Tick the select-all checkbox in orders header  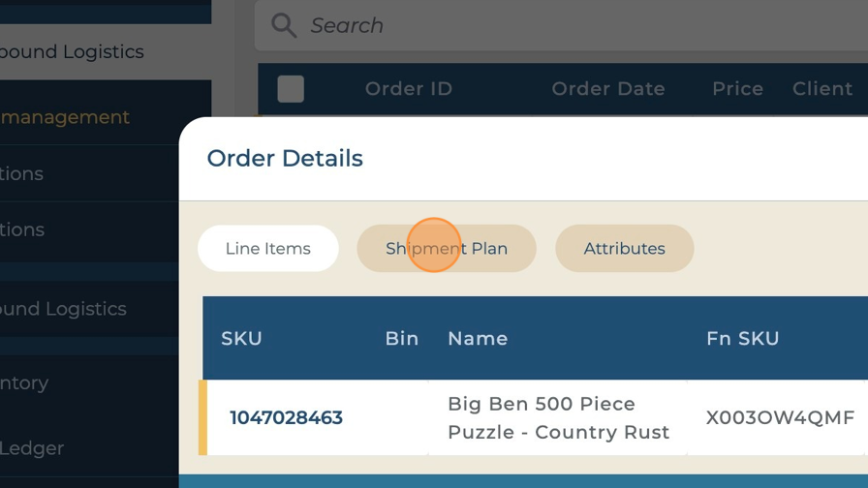point(291,89)
